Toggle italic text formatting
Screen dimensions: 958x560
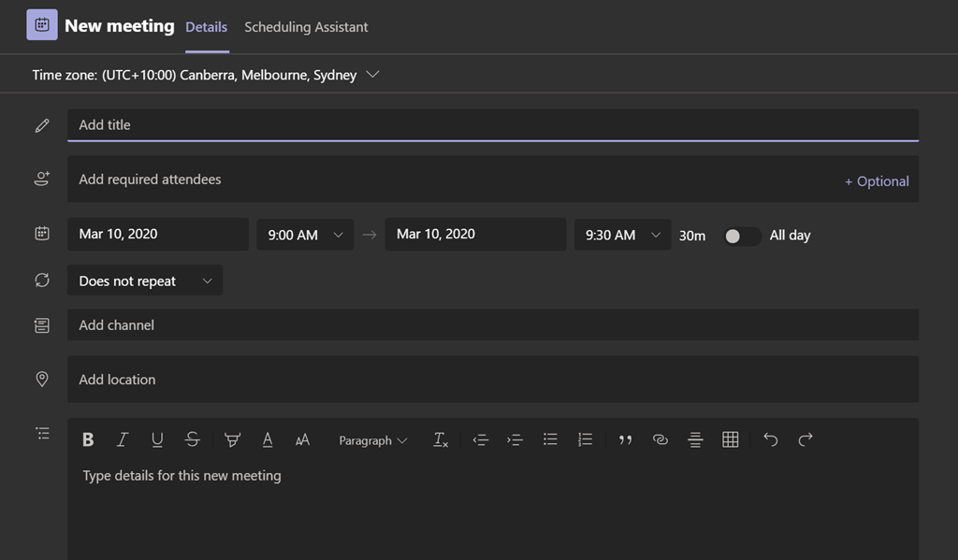122,439
